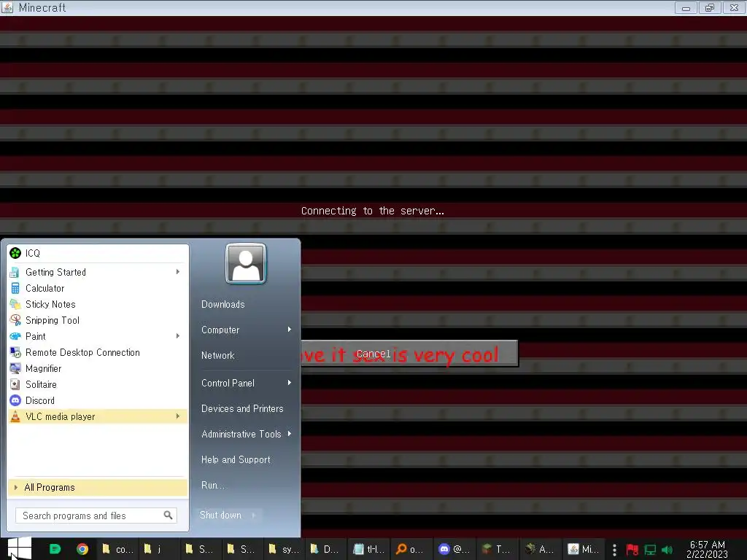
Task: Open Devices and Printers
Action: click(242, 408)
